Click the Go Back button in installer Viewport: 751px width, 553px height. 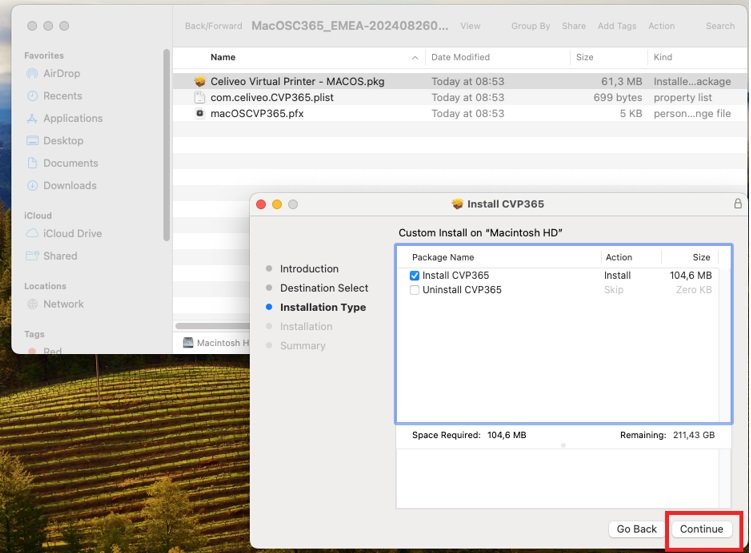pos(636,529)
